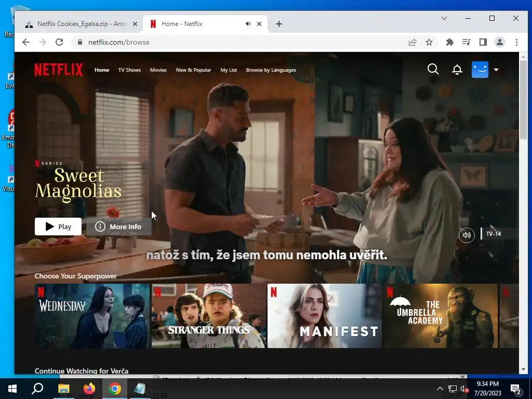The height and width of the screenshot is (399, 532).
Task: Open Windows notification center
Action: point(516,389)
